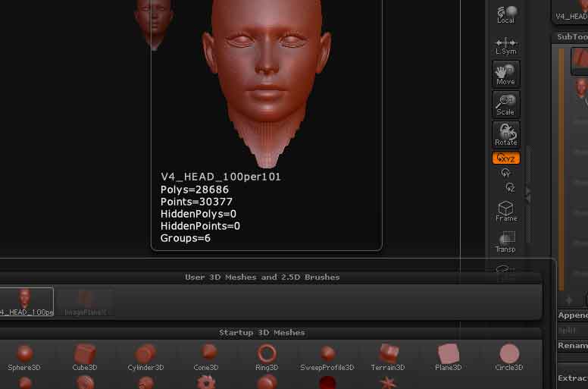Choose the Cone3D primitive
Viewport: 588px width, 389px height.
[206, 357]
